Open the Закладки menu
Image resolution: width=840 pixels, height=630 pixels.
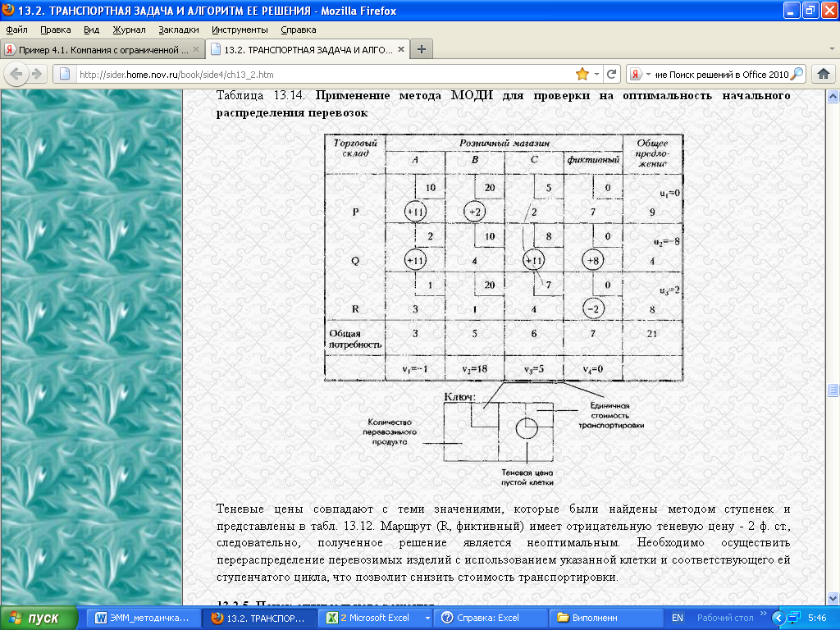(x=178, y=30)
